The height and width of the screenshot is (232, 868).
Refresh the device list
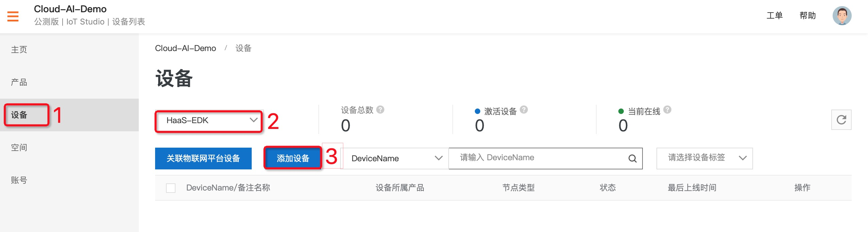point(841,120)
